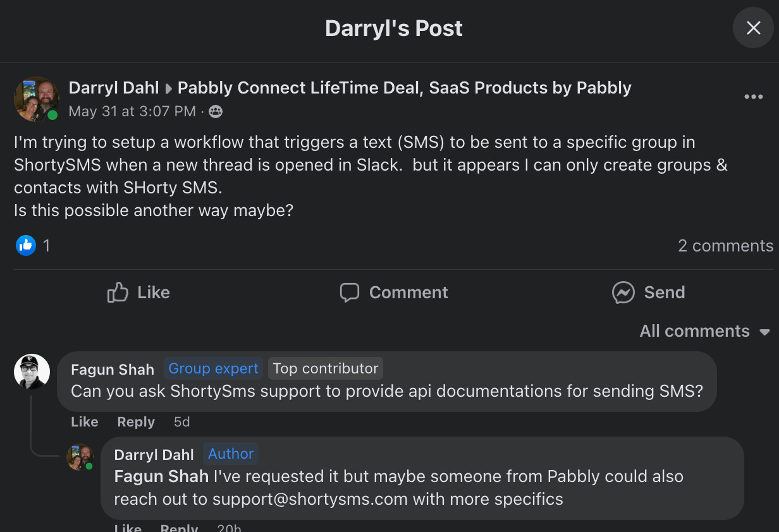Open Darryl Dahl's post profile picture
Viewport: 779px width, 532px height.
pyautogui.click(x=37, y=99)
